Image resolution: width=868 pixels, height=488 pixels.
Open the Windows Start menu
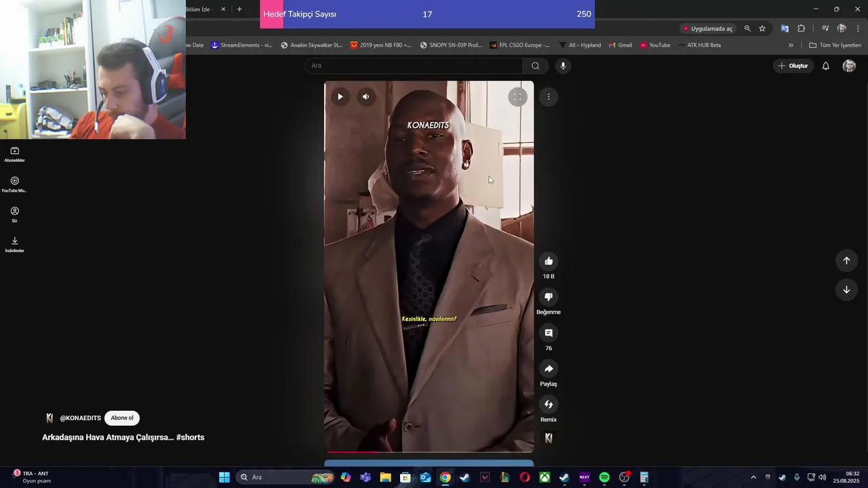pyautogui.click(x=224, y=477)
